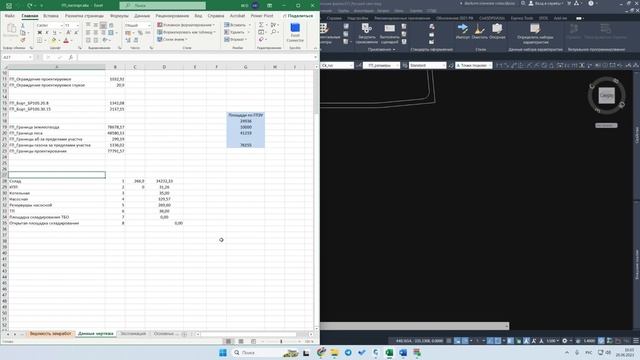Open Conditional Formatting dropdown in Excel
Image resolution: width=640 pixels, height=360 pixels.
pos(186,25)
